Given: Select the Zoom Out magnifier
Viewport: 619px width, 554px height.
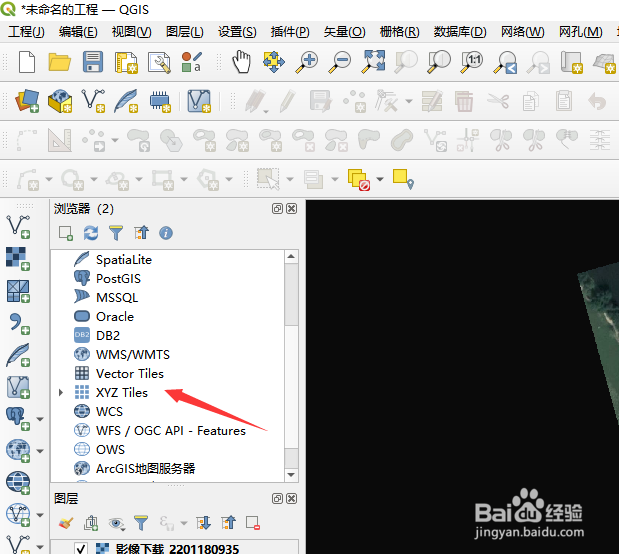Looking at the screenshot, I should coord(340,62).
